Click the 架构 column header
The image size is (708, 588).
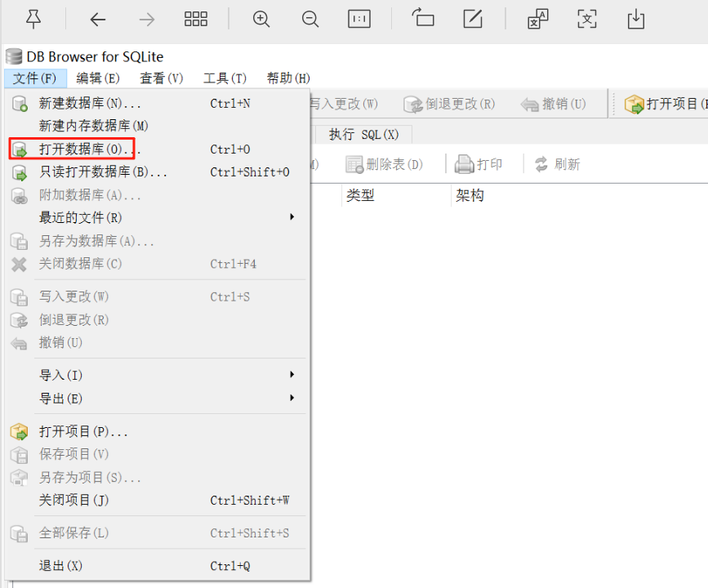[x=470, y=195]
